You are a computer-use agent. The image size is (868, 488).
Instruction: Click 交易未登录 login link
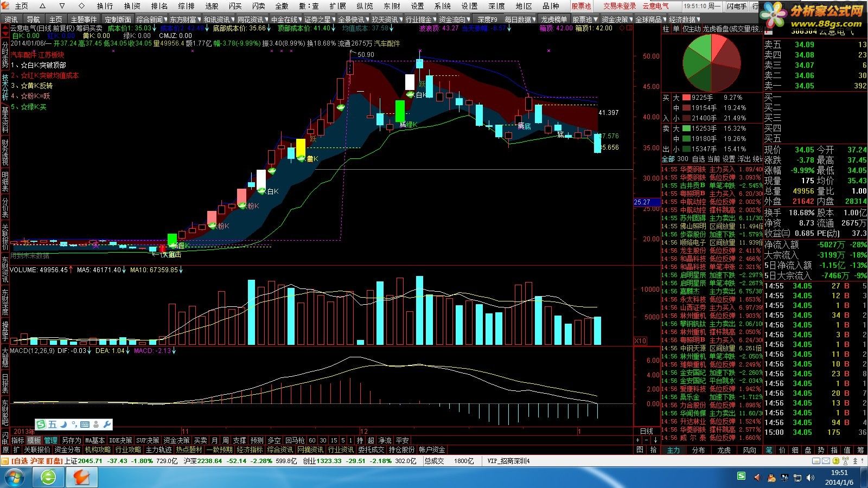pyautogui.click(x=620, y=6)
